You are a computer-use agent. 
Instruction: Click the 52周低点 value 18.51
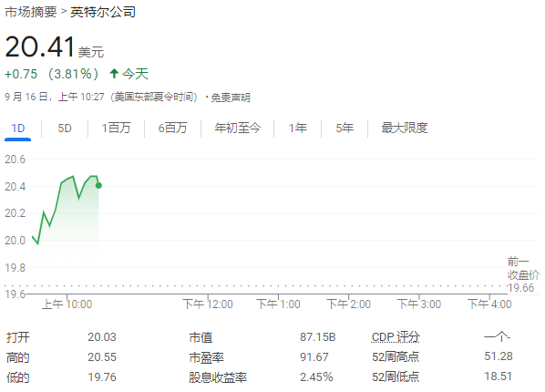498,376
